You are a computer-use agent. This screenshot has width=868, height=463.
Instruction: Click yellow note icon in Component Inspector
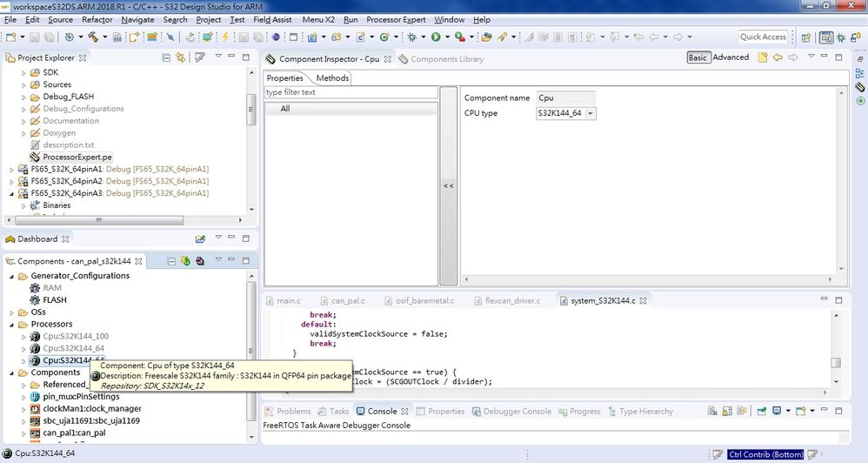point(762,57)
